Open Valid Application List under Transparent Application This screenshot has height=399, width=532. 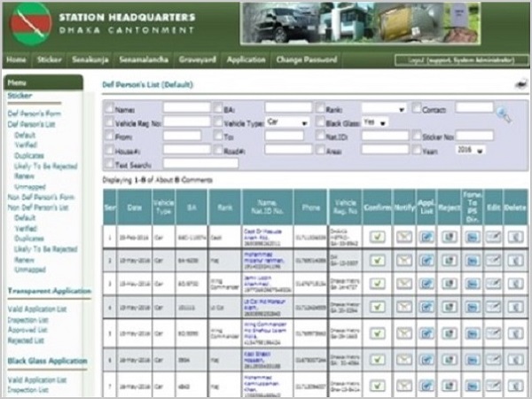37,309
